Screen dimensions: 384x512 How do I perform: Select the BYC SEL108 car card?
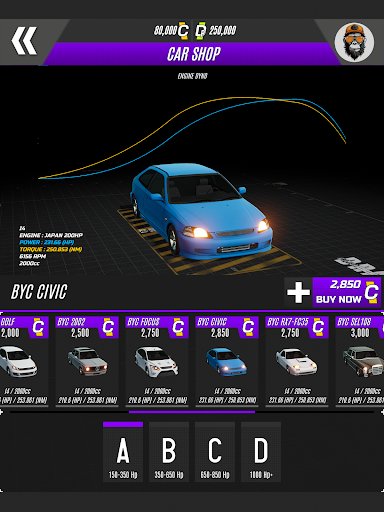tap(360, 361)
